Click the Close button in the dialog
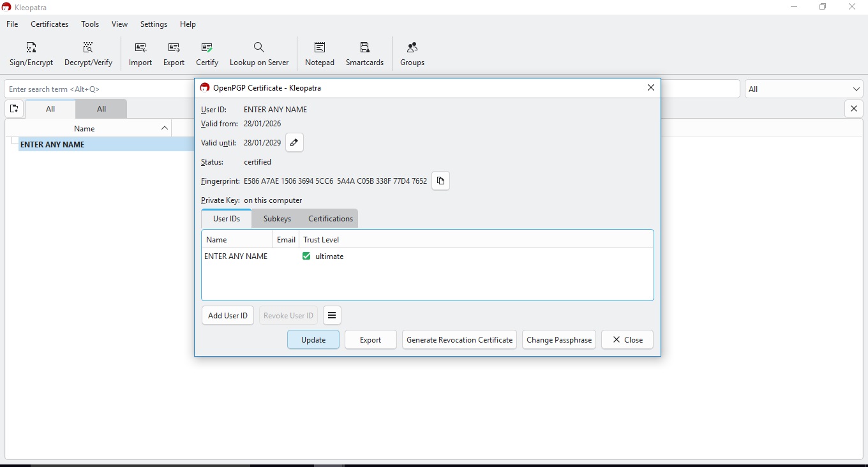 tap(627, 340)
